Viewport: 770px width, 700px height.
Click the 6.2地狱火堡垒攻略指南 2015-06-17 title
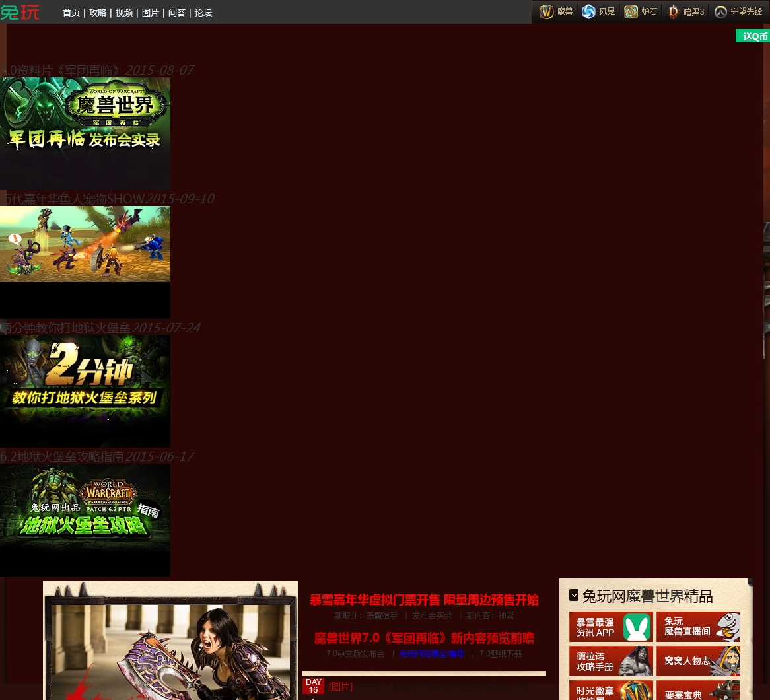[97, 456]
